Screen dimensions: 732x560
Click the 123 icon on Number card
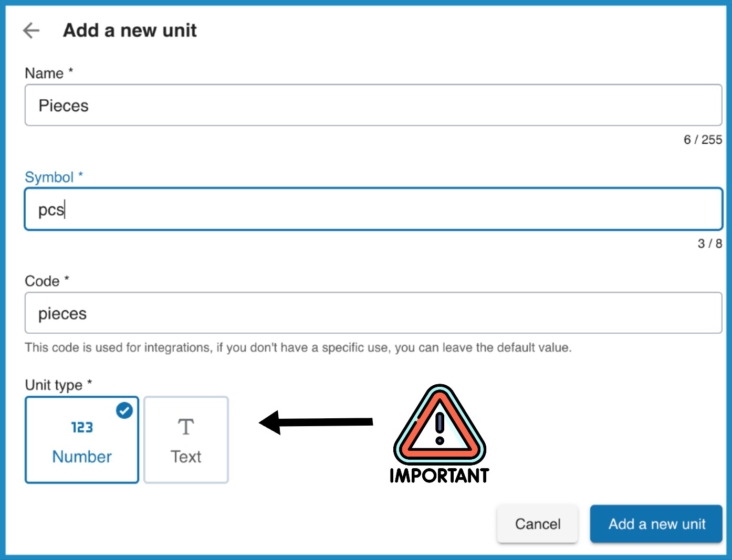82,427
